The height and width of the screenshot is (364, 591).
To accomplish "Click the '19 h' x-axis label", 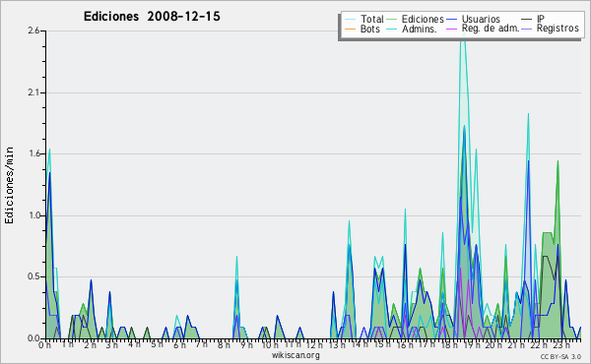I will (x=471, y=345).
